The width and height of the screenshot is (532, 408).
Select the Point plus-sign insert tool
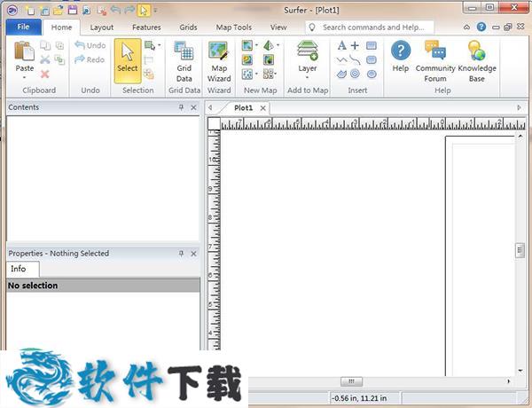pos(355,45)
